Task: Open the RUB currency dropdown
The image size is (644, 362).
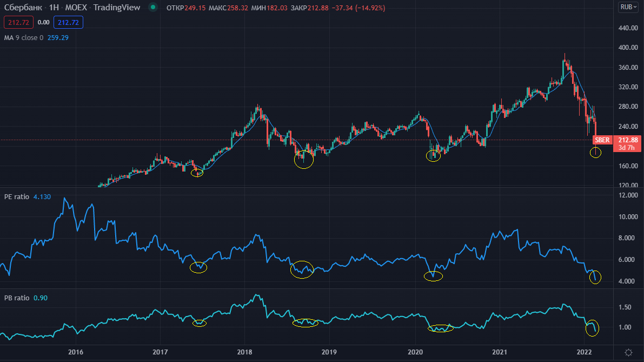Action: point(628,7)
